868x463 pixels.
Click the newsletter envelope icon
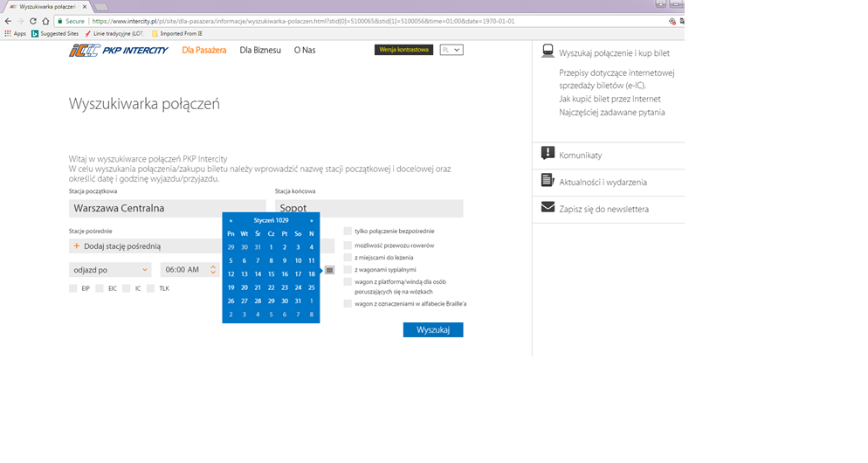(548, 207)
